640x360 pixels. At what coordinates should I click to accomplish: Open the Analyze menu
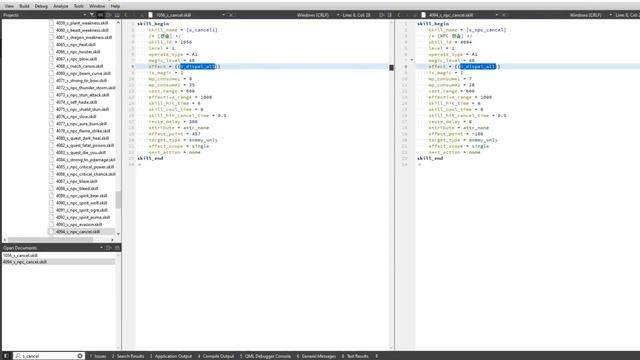click(60, 6)
